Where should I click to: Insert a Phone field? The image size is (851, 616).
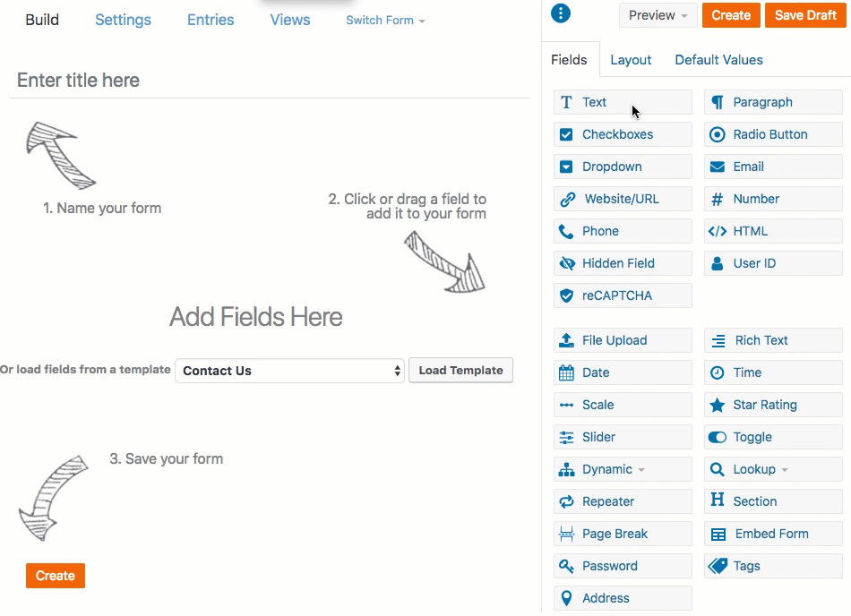[622, 231]
